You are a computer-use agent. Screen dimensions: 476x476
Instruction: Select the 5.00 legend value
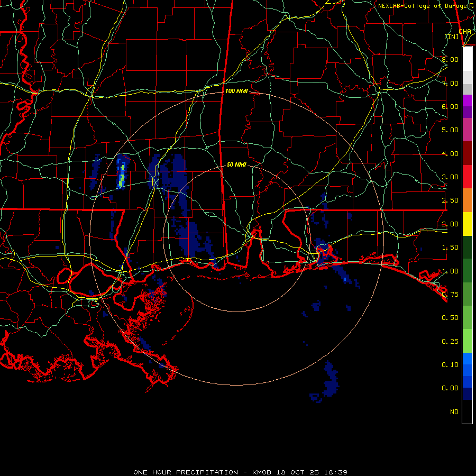pos(450,130)
